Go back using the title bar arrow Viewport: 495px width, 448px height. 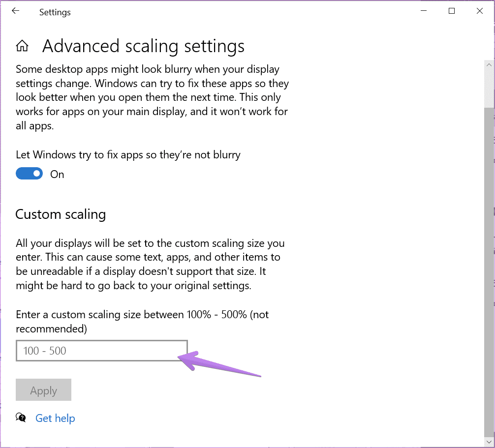(x=15, y=11)
